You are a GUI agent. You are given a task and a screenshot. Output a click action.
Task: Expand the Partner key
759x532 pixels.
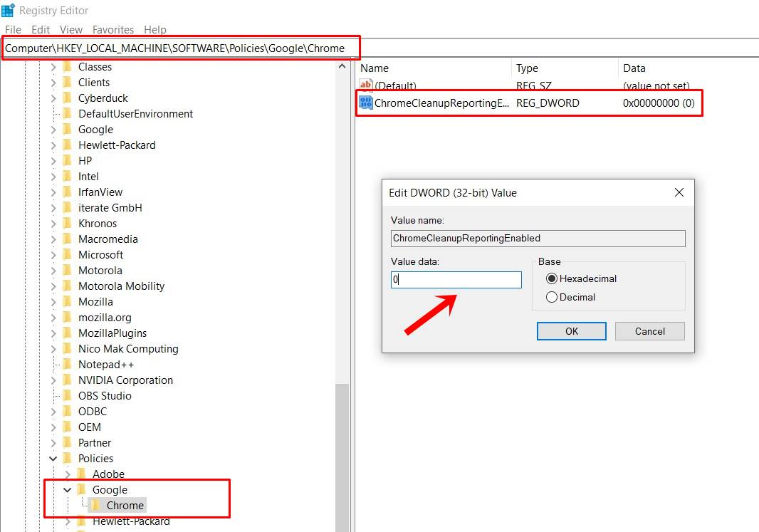tap(53, 443)
